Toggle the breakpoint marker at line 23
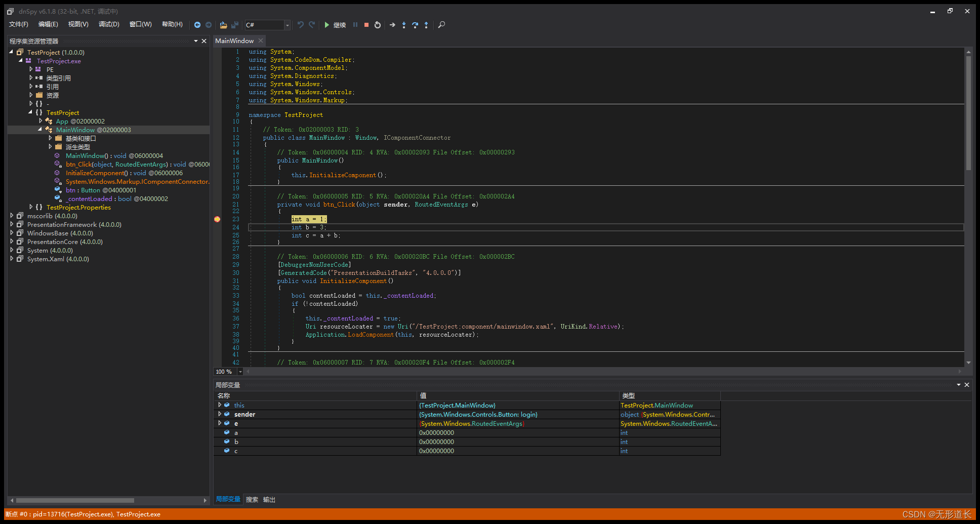 tap(217, 219)
